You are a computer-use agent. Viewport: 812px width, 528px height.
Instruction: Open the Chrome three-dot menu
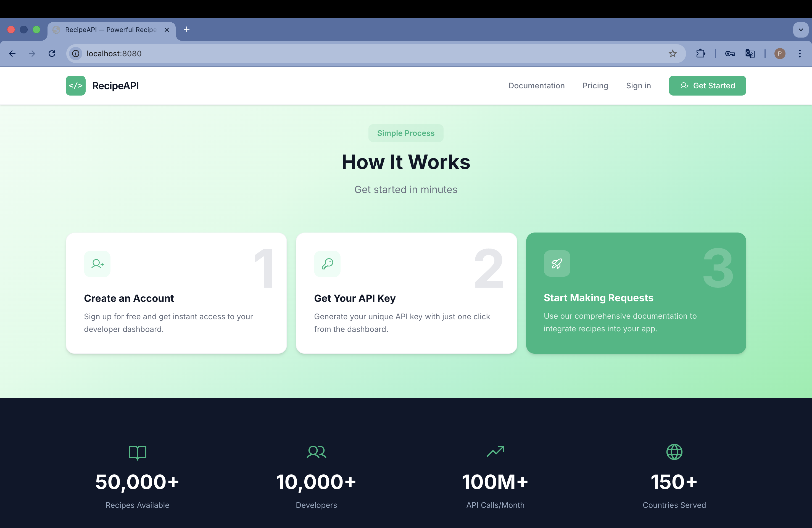point(799,54)
